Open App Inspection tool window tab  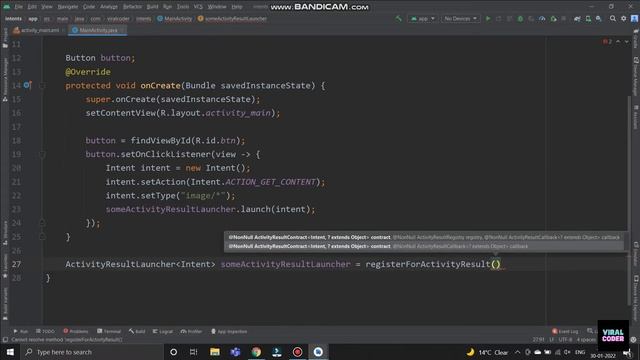pyautogui.click(x=229, y=331)
